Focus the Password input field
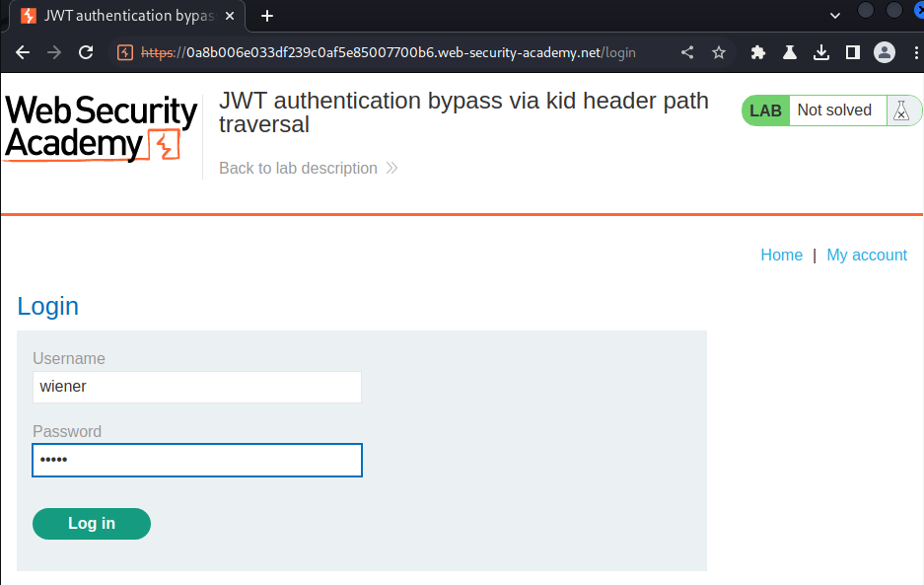This screenshot has height=585, width=924. 197,460
